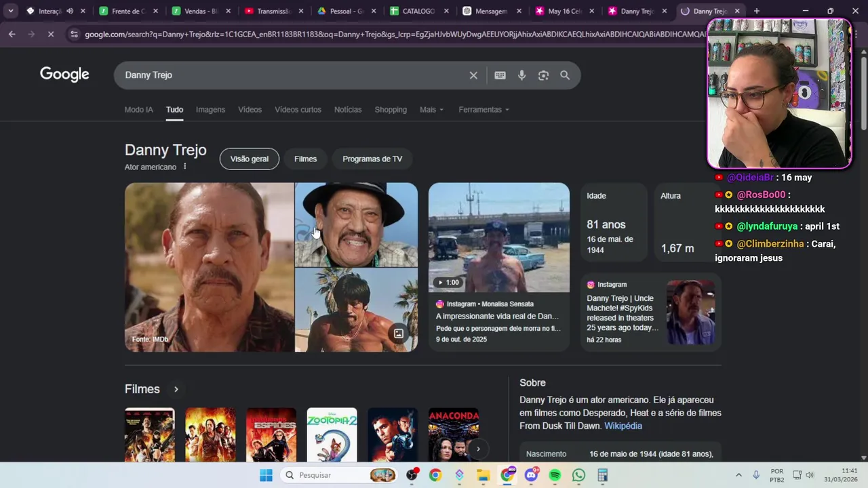Open WhatsApp from the taskbar

578,475
